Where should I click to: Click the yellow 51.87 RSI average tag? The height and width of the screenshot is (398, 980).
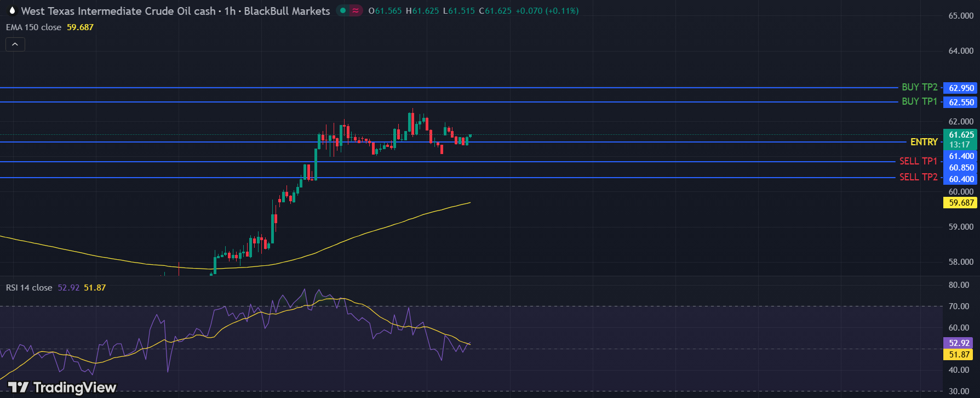[959, 355]
